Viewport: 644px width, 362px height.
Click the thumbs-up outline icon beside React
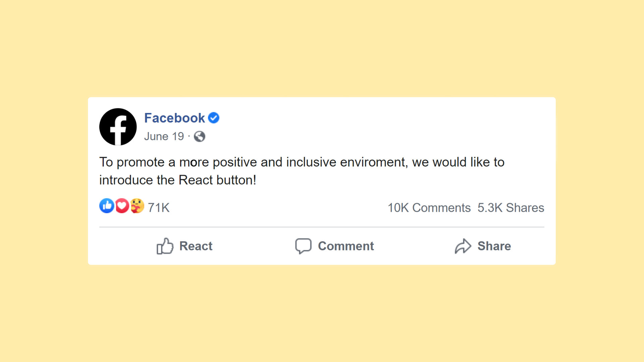point(165,246)
